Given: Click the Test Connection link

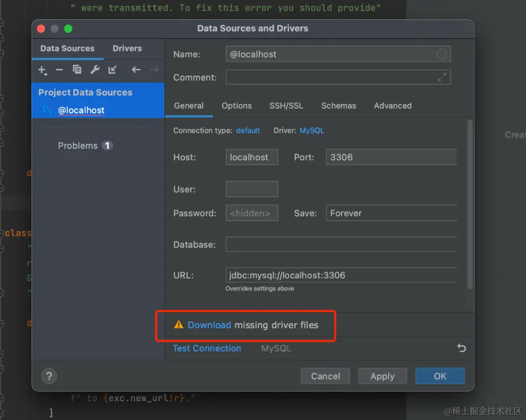Looking at the screenshot, I should 207,348.
